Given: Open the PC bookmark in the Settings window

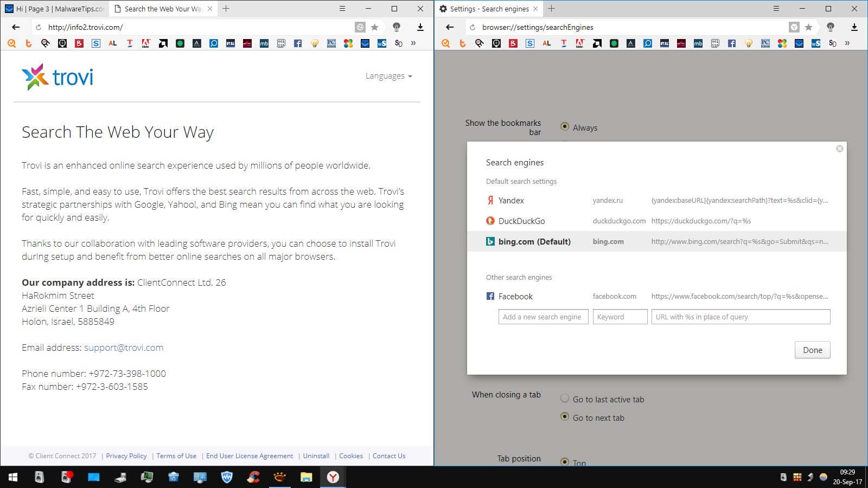Looking at the screenshot, I should [x=765, y=43].
